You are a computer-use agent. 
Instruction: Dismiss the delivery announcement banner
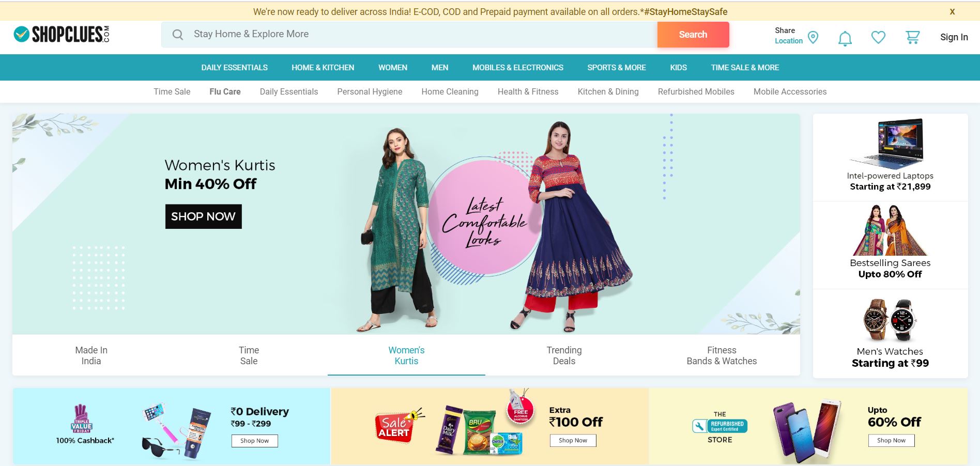click(952, 11)
